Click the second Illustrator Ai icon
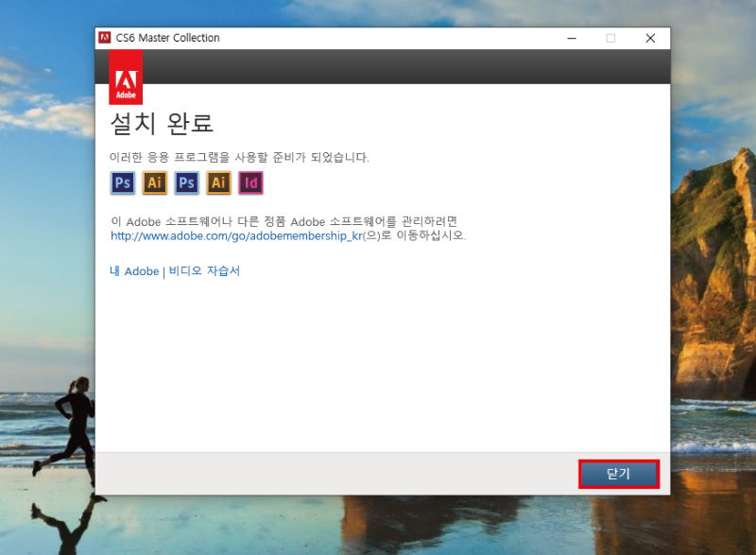Viewport: 756px width, 555px height. tap(219, 182)
